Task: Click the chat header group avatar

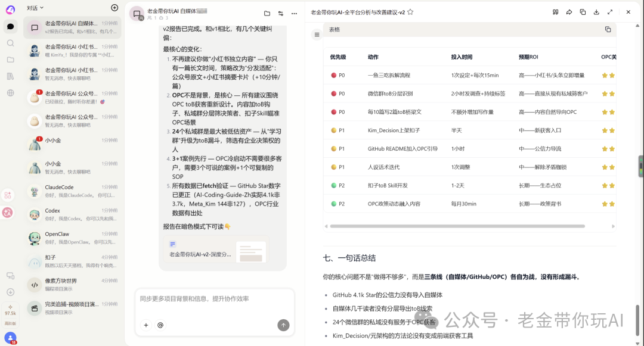Action: point(137,14)
